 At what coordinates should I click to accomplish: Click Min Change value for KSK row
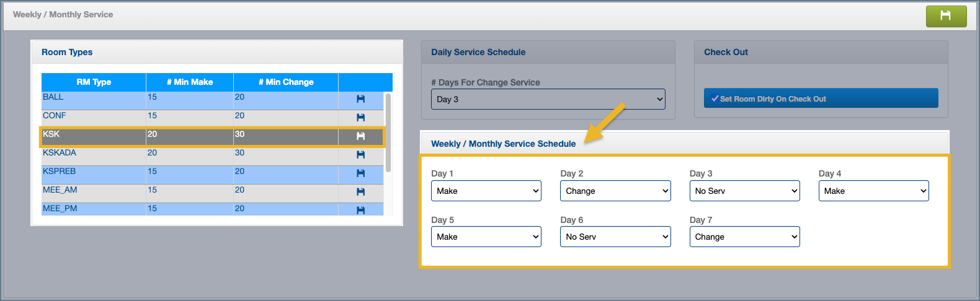[240, 134]
